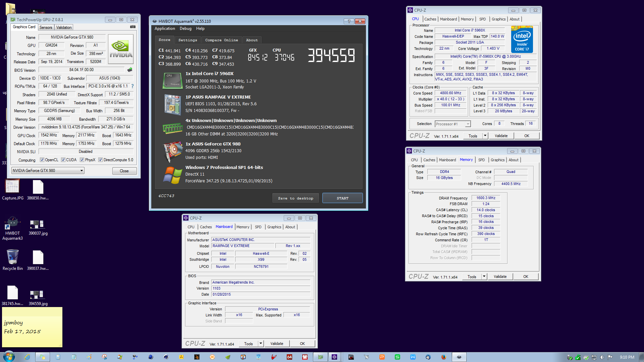
Task: Click the GPU-Z screenshot camera icon
Action: pos(133,27)
